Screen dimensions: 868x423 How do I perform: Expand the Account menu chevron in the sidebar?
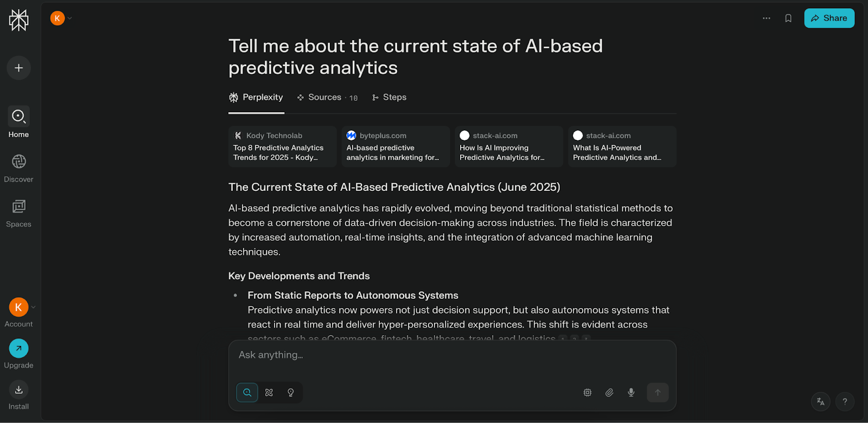(x=34, y=307)
